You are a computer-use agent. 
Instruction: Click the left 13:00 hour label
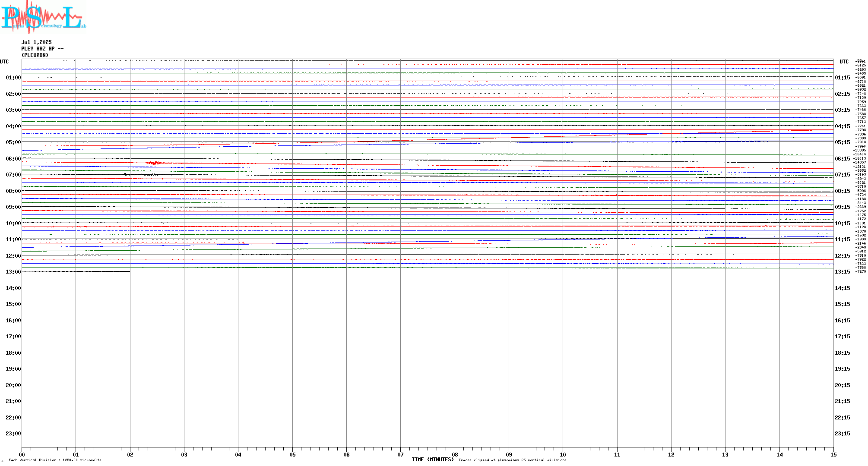click(x=13, y=272)
